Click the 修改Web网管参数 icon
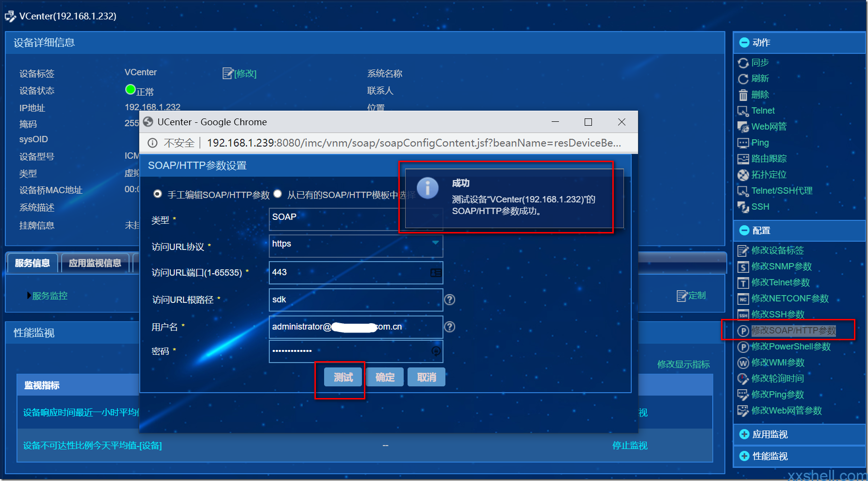This screenshot has width=868, height=481. (743, 411)
